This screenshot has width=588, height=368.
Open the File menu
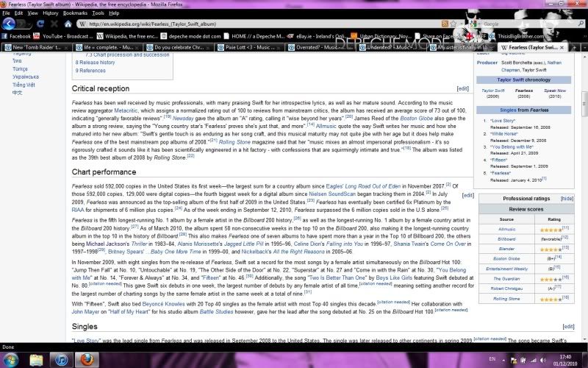[6, 13]
